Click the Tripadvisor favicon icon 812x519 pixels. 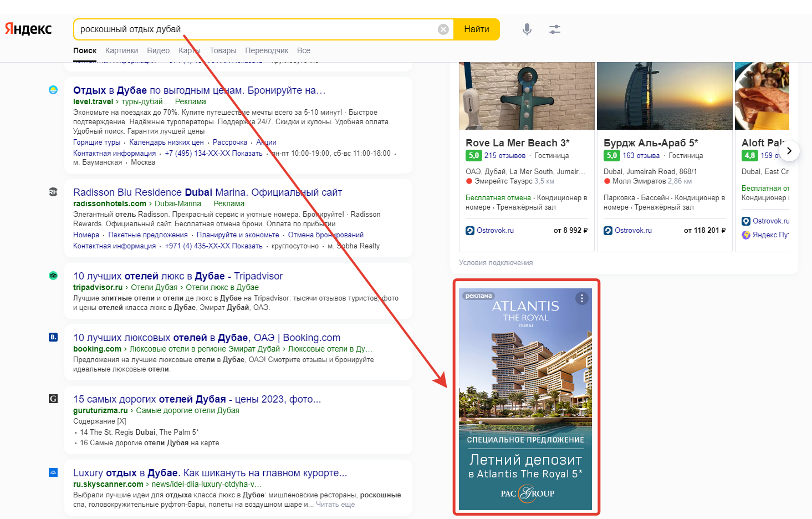[53, 276]
